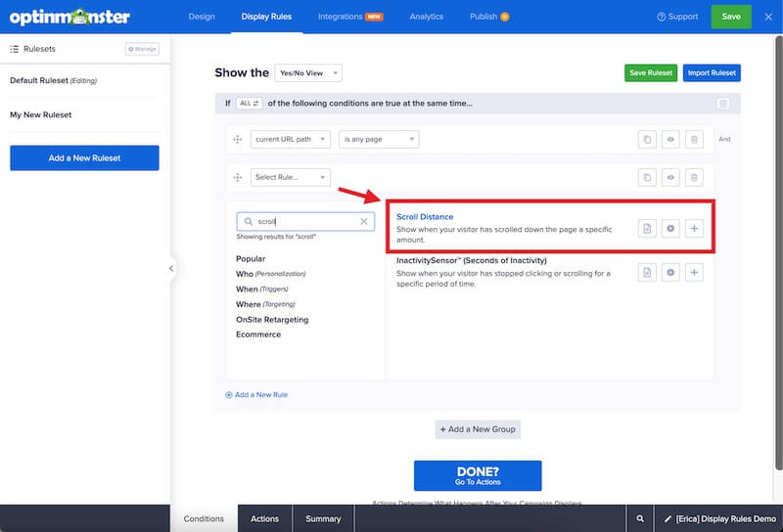Click Add a New Ruleset button
Viewport: 783px width, 532px height.
tap(84, 158)
